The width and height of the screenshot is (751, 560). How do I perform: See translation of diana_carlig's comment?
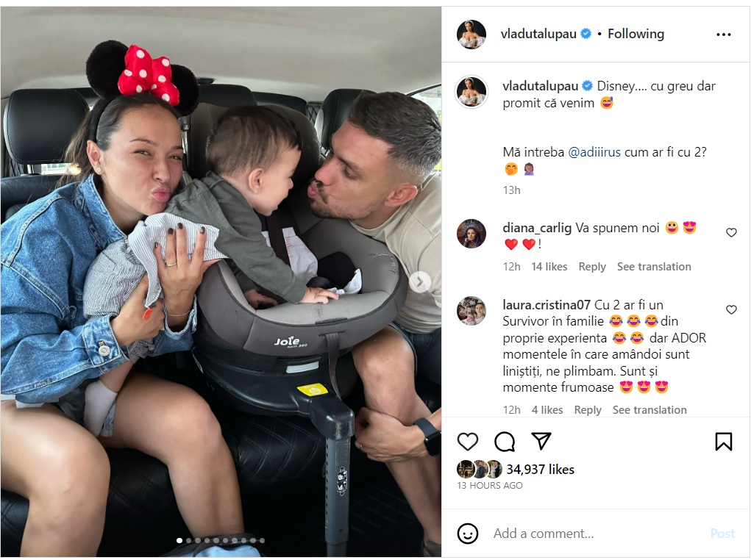pyautogui.click(x=654, y=267)
